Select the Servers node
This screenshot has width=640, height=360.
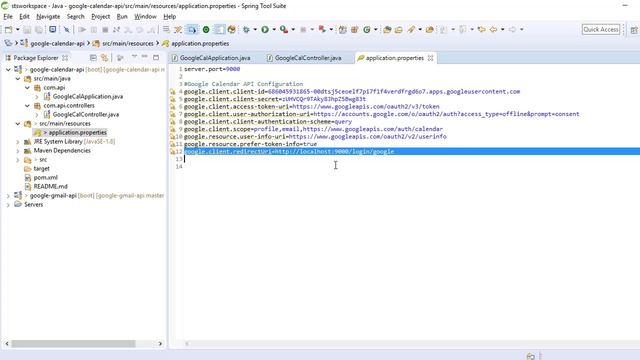click(33, 204)
